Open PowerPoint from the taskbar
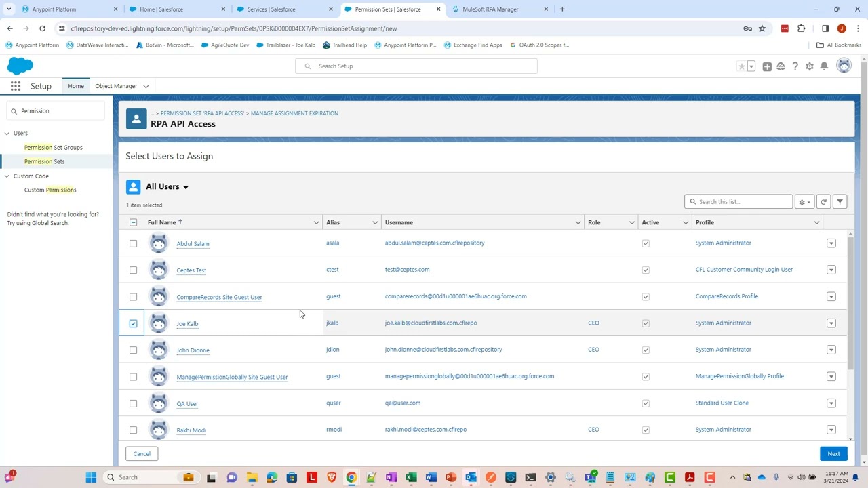Image resolution: width=868 pixels, height=488 pixels. [450, 477]
